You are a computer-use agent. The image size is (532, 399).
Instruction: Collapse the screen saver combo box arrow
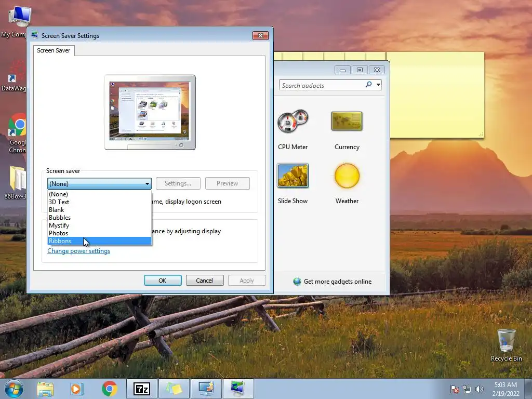coord(147,183)
